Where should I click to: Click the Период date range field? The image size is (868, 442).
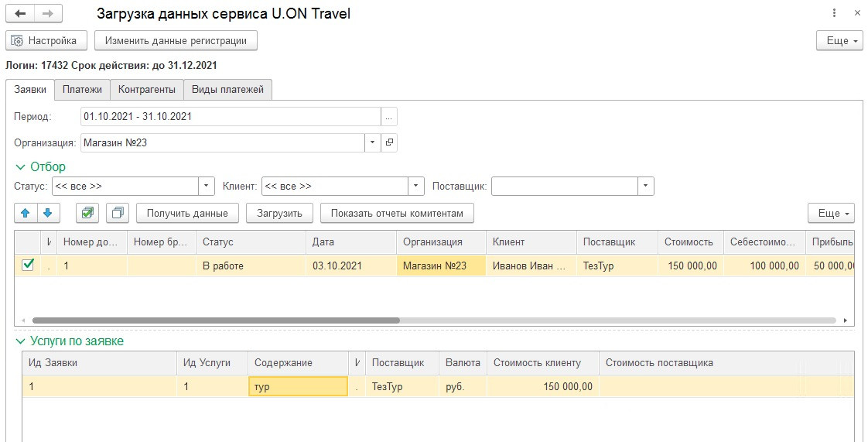click(231, 116)
